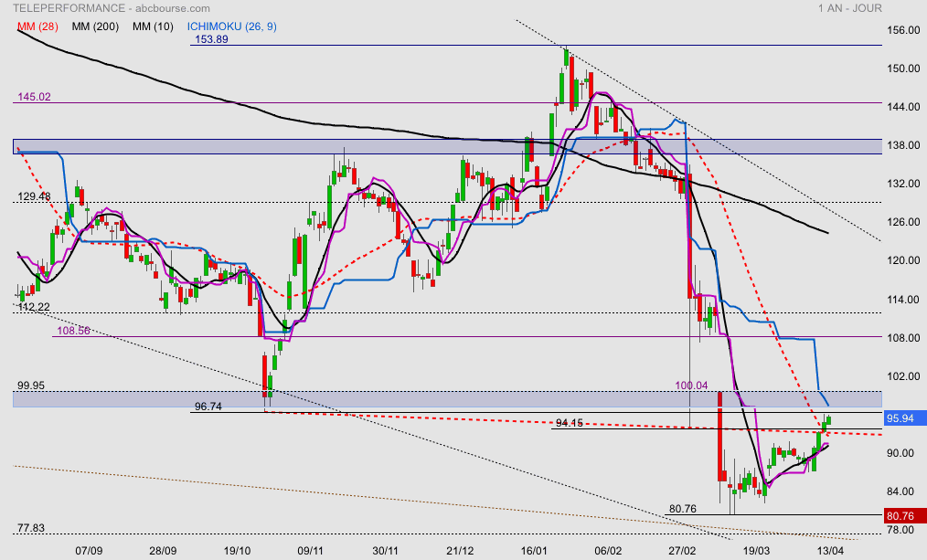Click the 77.83 level label
Screen dimensions: 927x560
pos(31,528)
